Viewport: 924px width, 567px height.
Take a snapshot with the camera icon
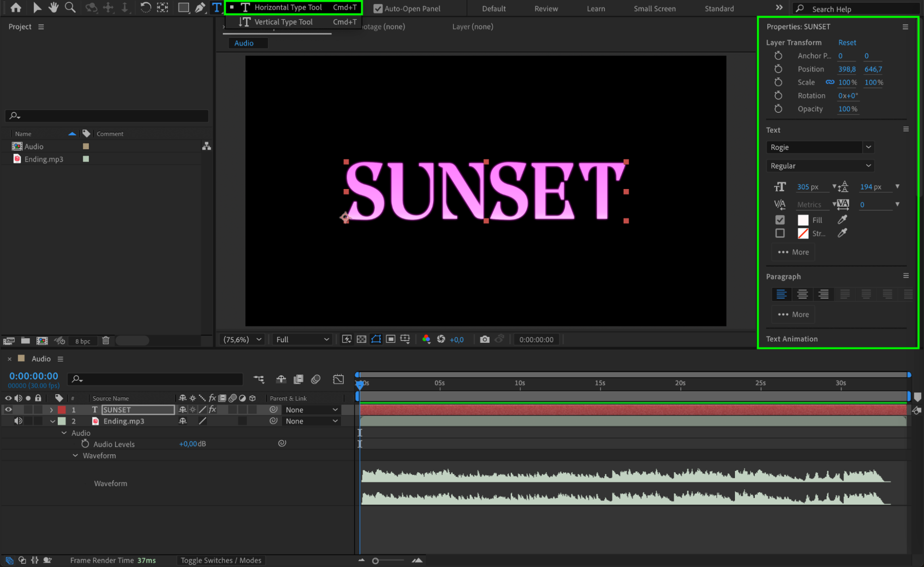pos(484,339)
